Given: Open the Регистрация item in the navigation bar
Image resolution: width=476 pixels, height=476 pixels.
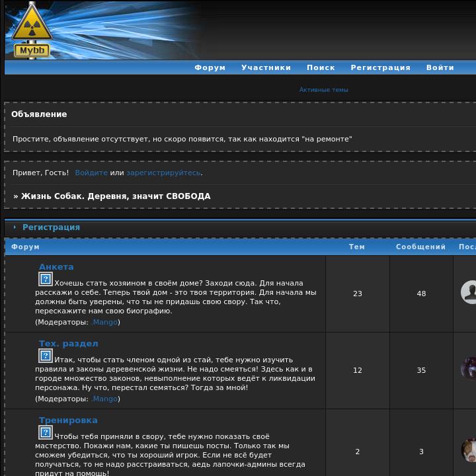Looking at the screenshot, I should (x=381, y=67).
